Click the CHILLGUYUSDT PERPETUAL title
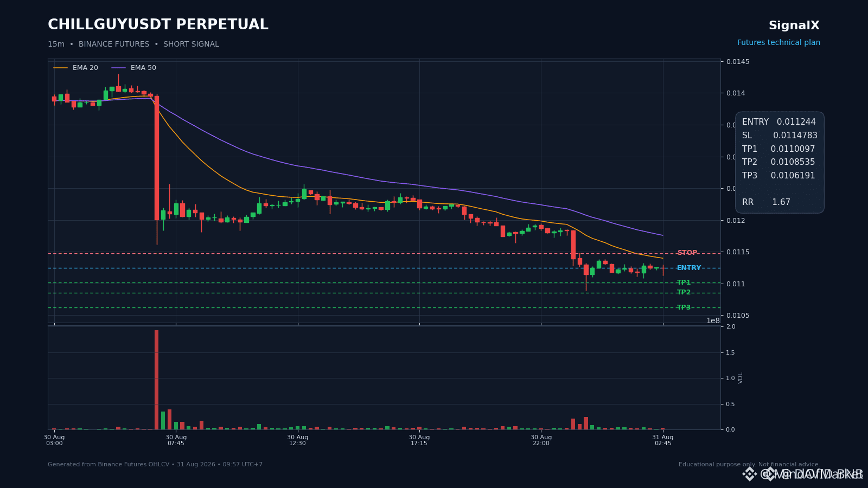868x488 pixels. 158,25
